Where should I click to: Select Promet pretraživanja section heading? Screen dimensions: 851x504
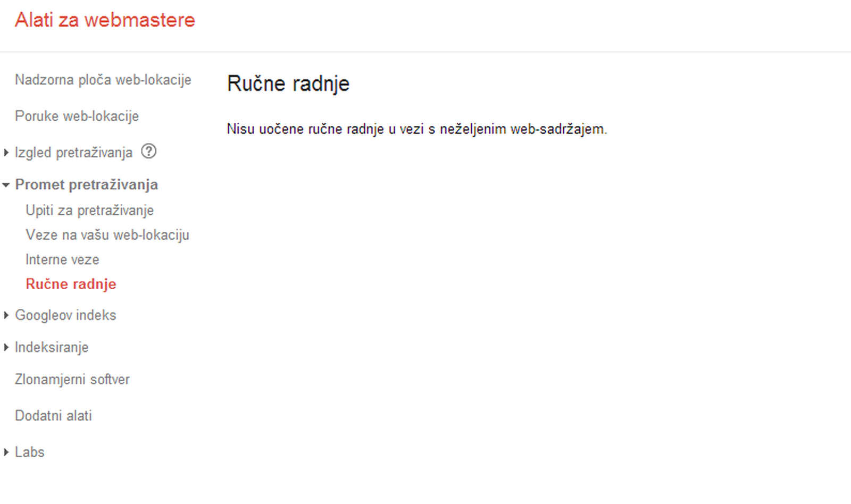pyautogui.click(x=86, y=184)
